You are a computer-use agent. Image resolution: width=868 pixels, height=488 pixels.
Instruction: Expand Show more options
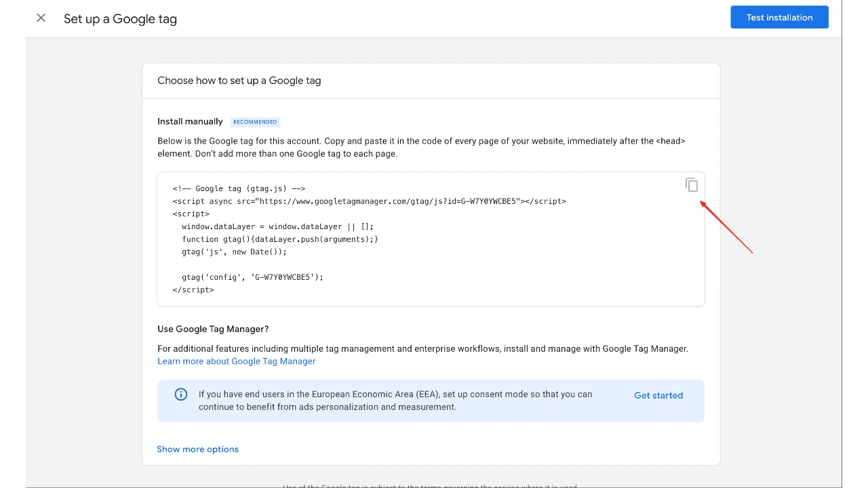click(198, 449)
